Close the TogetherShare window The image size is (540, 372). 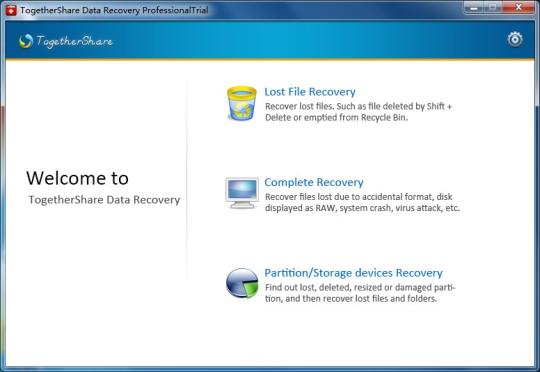point(519,8)
